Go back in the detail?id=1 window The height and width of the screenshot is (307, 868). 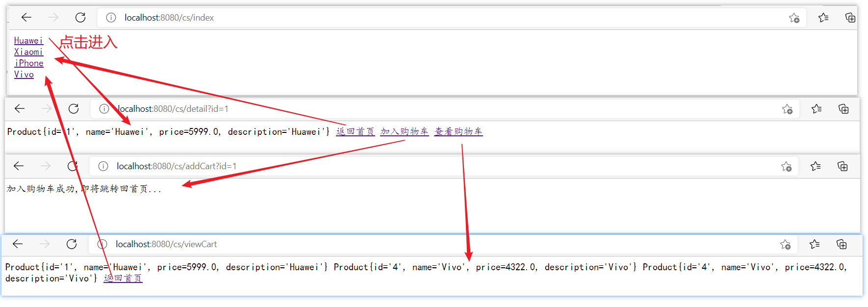tap(20, 109)
